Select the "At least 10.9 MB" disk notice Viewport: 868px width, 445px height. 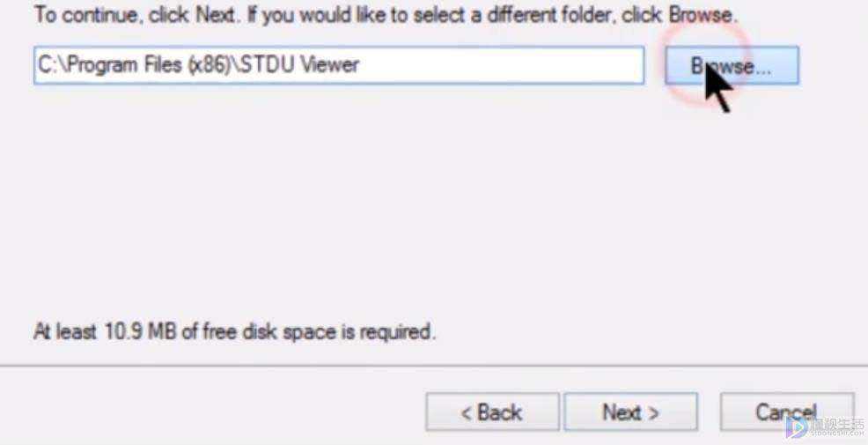point(234,332)
